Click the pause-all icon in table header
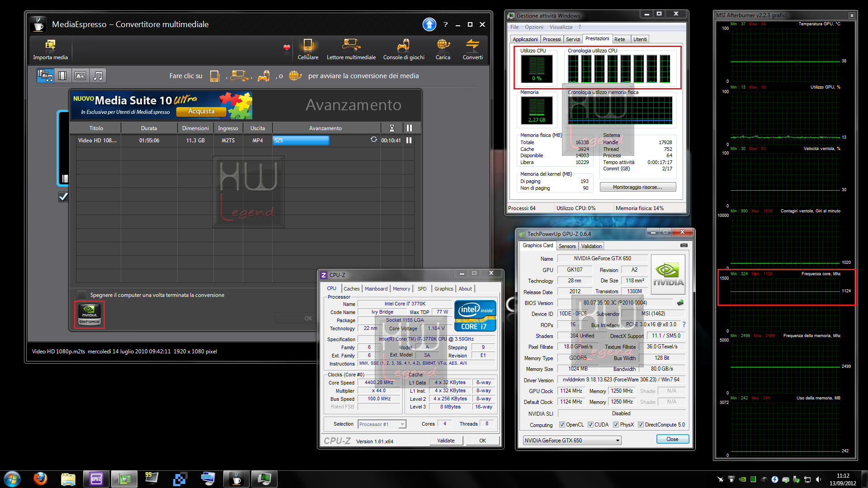868x488 pixels. click(x=409, y=128)
